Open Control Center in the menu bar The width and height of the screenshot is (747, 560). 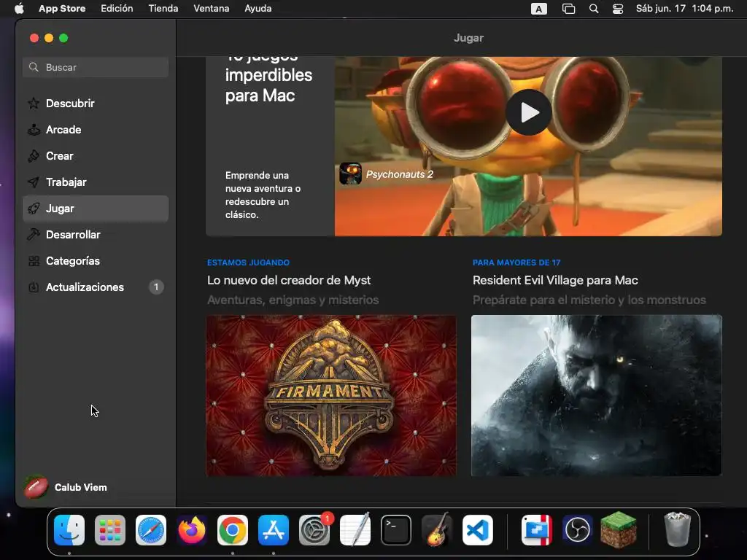point(618,9)
